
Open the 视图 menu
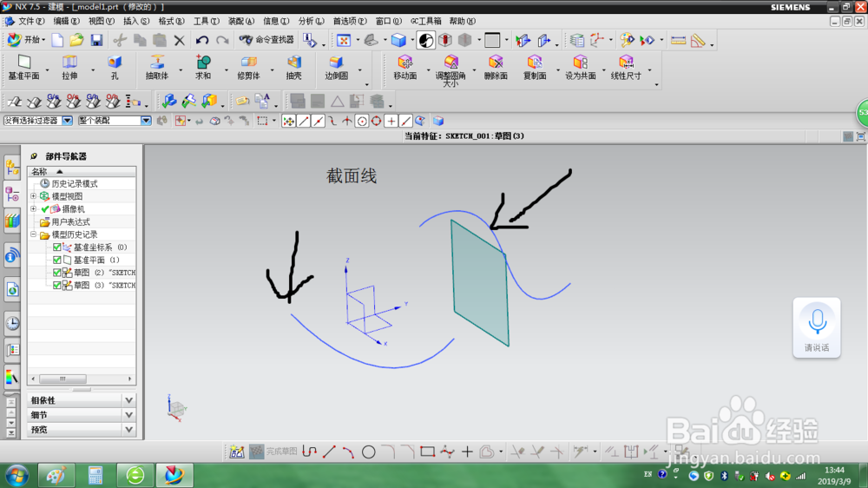click(x=102, y=21)
